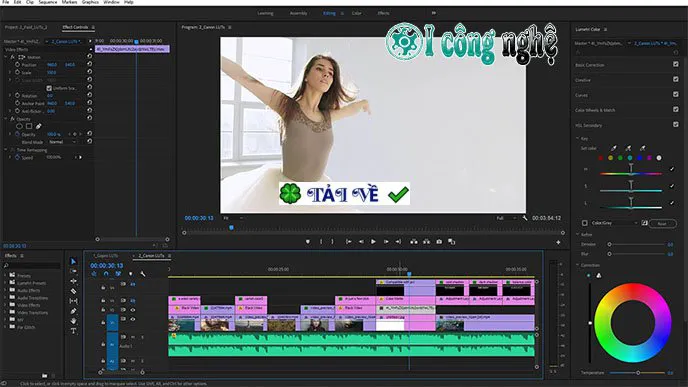Toggle the Creative section checkbox

pos(676,79)
